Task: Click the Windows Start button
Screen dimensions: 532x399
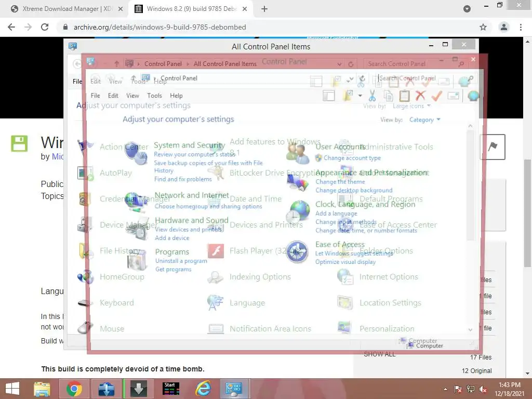Action: [x=12, y=389]
